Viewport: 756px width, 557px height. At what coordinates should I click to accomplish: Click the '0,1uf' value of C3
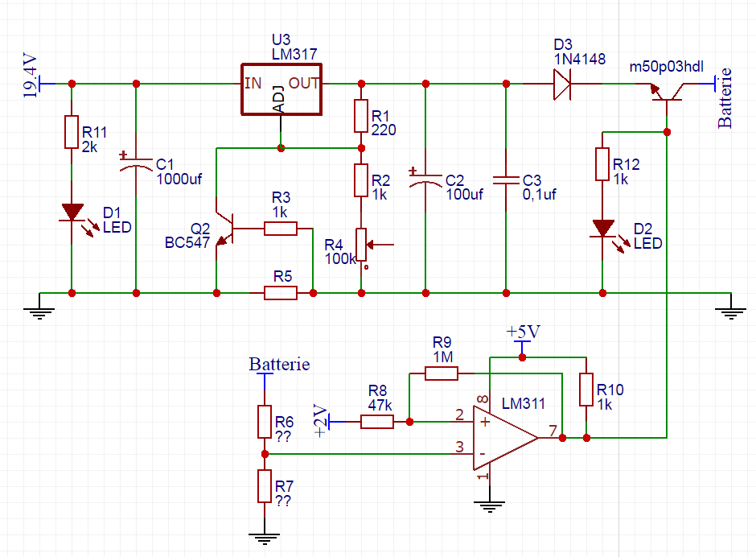[x=539, y=195]
